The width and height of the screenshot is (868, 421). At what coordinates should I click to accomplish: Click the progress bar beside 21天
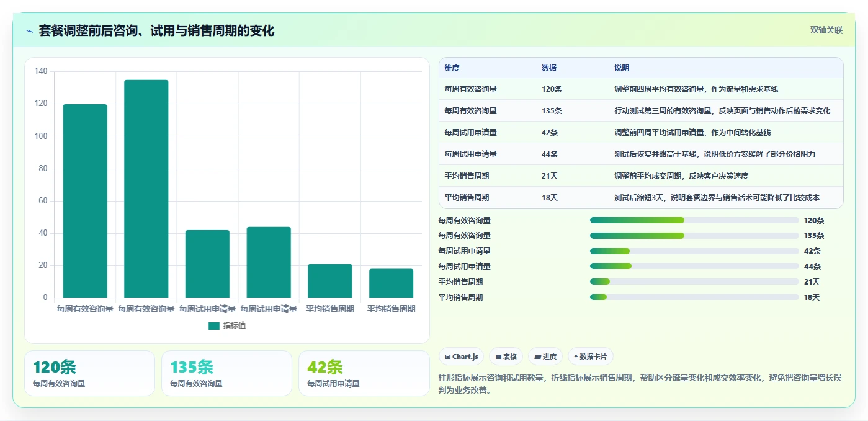(x=694, y=281)
